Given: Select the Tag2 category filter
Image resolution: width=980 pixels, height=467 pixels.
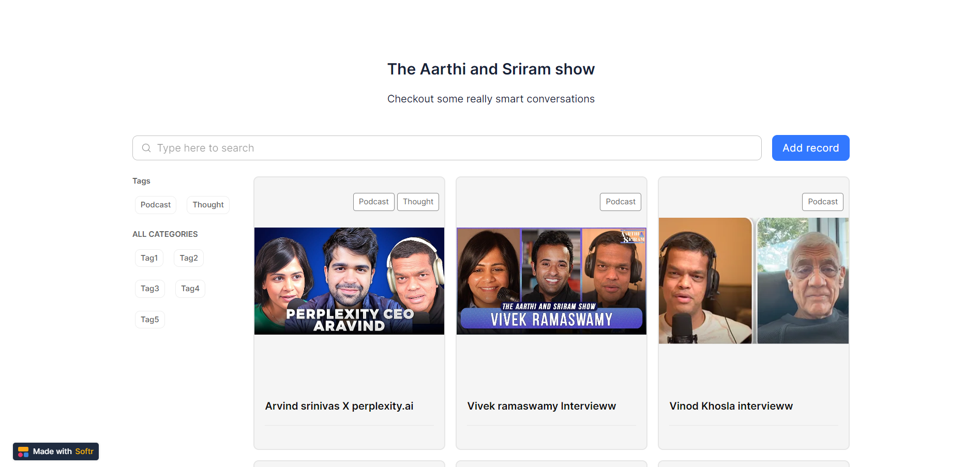Looking at the screenshot, I should [x=189, y=258].
